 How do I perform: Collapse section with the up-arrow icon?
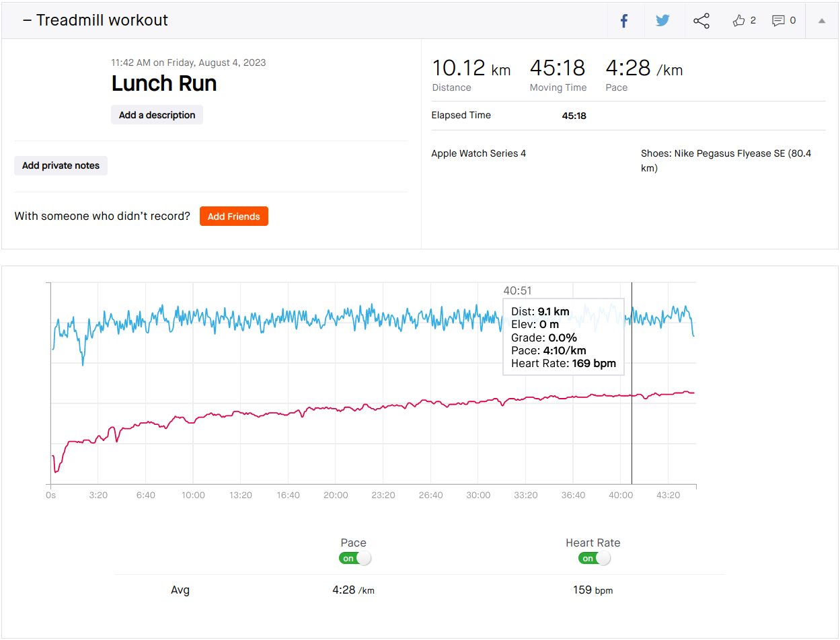821,21
